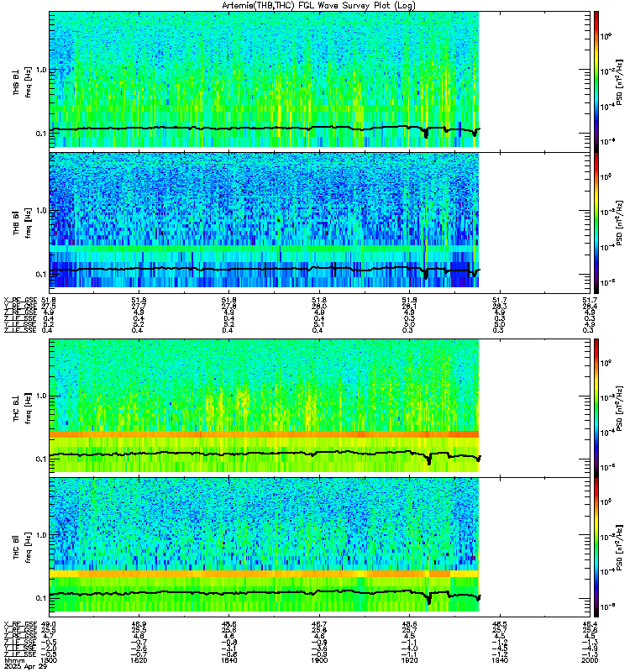Click the 'THB B∥ freq [Hz]' axis label
Viewport: 630px width, 672px height.
23,223
